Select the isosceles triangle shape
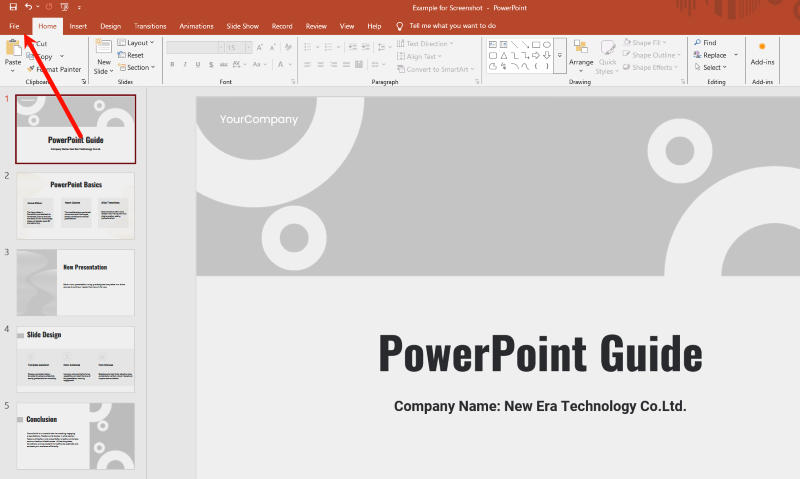This screenshot has height=479, width=800. pos(504,56)
